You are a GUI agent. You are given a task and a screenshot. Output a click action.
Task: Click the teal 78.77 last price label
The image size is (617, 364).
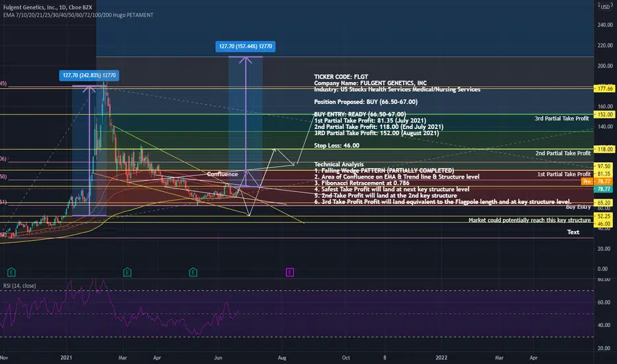[x=604, y=189]
